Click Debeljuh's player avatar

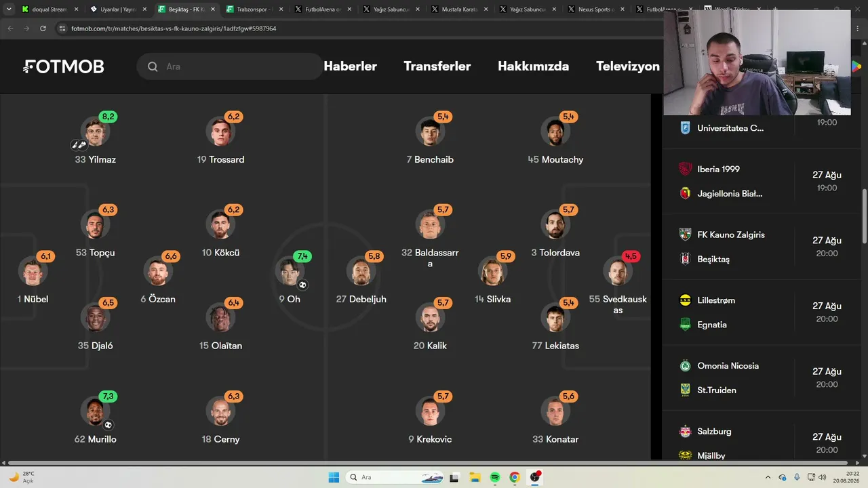361,272
